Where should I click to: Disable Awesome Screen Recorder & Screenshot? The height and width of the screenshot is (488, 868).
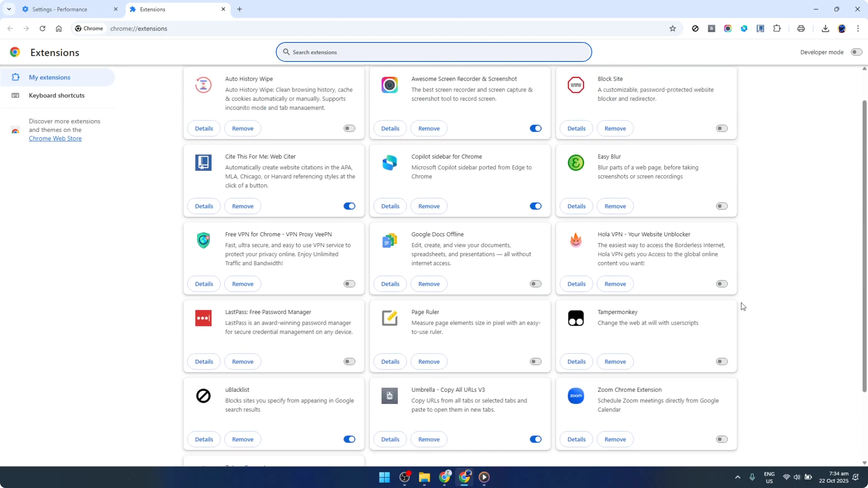coord(535,128)
